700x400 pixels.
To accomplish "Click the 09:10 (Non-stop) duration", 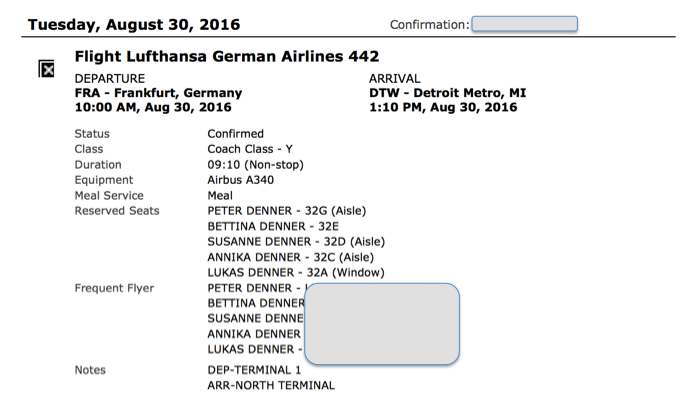I will click(x=255, y=165).
